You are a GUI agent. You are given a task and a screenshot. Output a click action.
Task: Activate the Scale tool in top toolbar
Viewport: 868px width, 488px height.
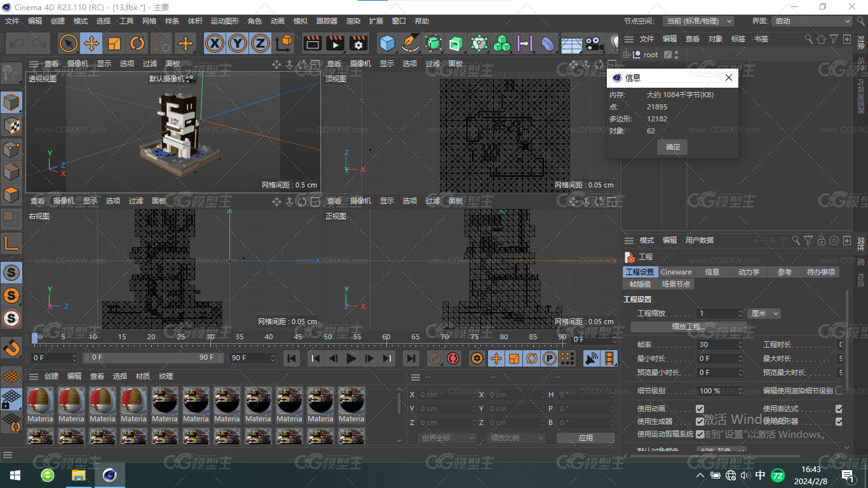tap(114, 43)
